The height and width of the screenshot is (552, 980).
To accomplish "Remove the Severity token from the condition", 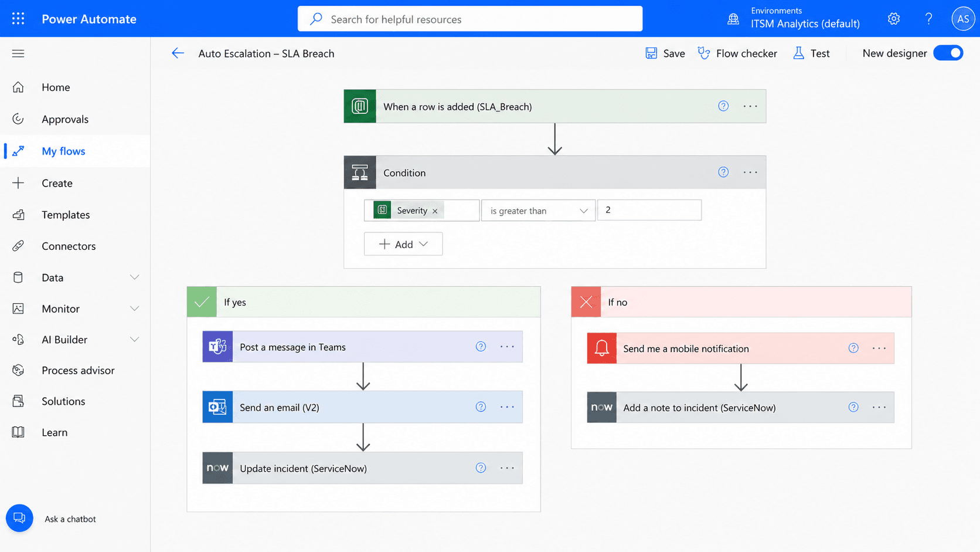I will click(435, 211).
